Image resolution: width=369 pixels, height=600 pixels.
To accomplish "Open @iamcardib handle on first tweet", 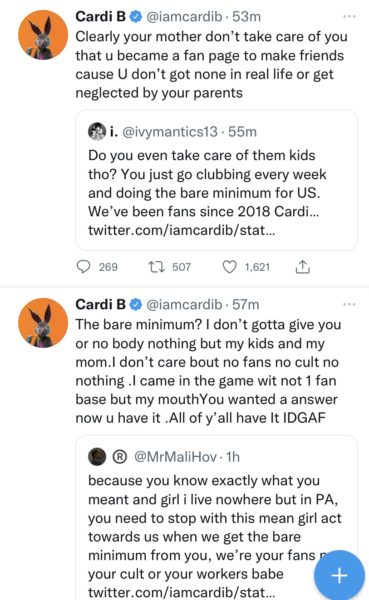I will (184, 16).
